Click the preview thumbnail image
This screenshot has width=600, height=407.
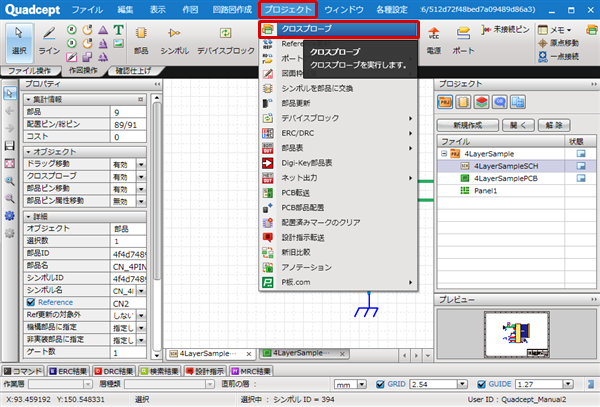(x=517, y=334)
